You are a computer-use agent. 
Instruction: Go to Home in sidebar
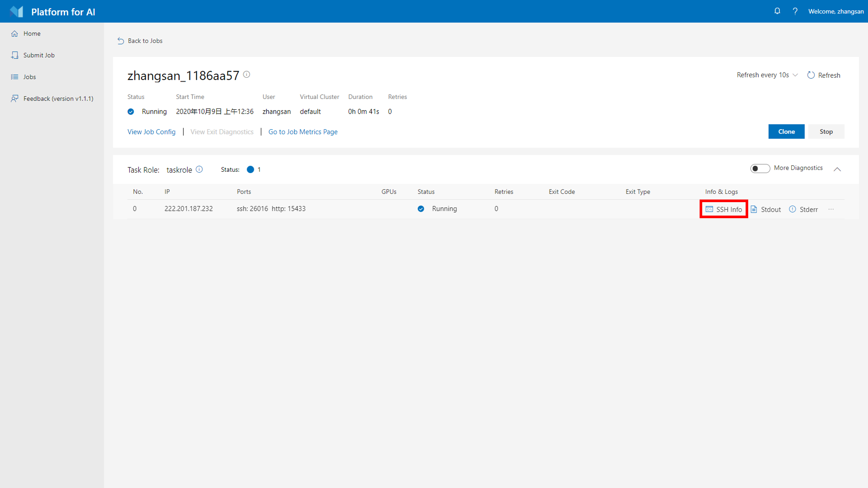tap(32, 33)
